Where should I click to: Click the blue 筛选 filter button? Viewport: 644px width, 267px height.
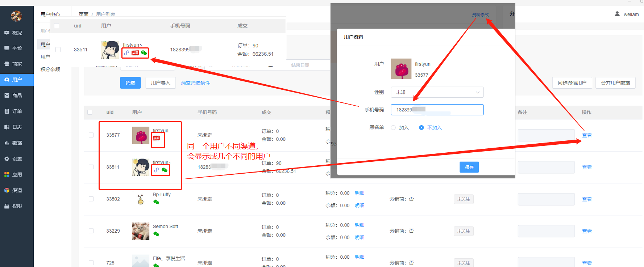pos(130,83)
